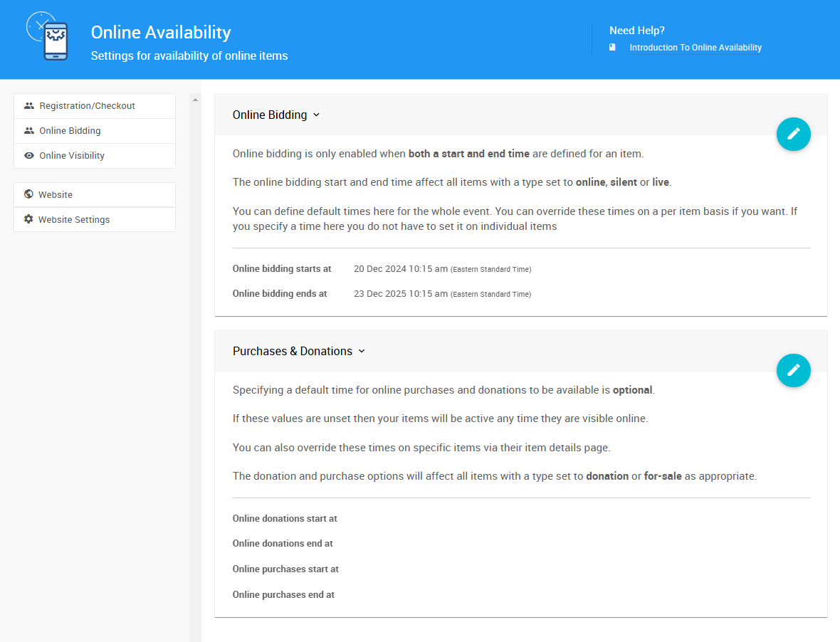840x642 pixels.
Task: Click the bidding end date 23 Dec 2025
Action: coord(400,294)
